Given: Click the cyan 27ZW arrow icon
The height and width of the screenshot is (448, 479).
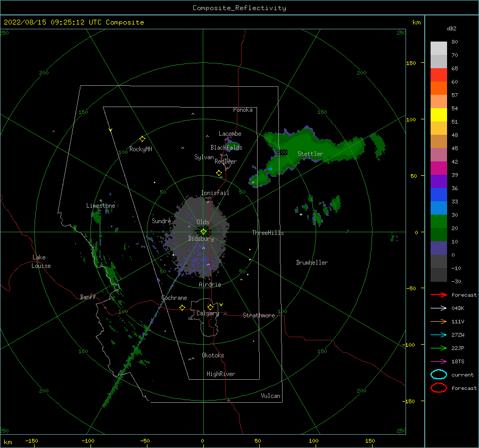Looking at the screenshot, I should 439,335.
